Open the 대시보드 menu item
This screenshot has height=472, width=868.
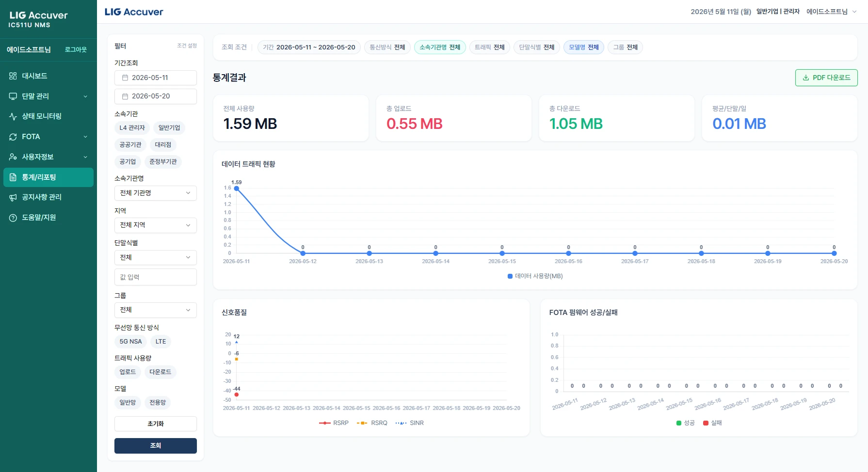click(x=48, y=76)
